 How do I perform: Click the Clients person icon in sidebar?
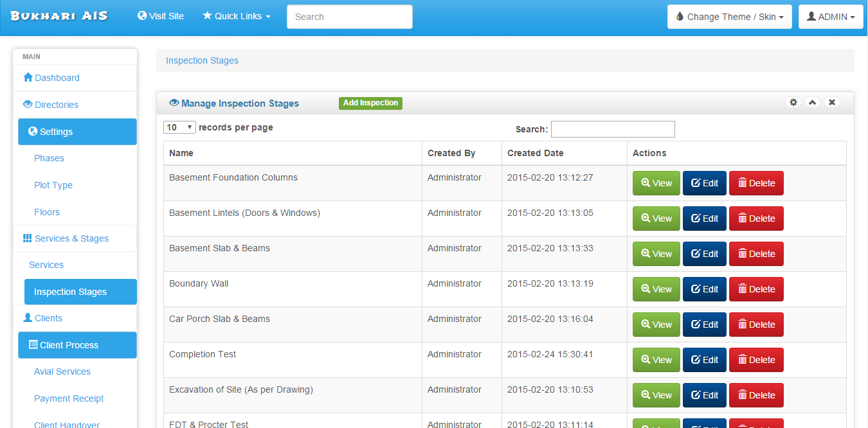point(28,318)
